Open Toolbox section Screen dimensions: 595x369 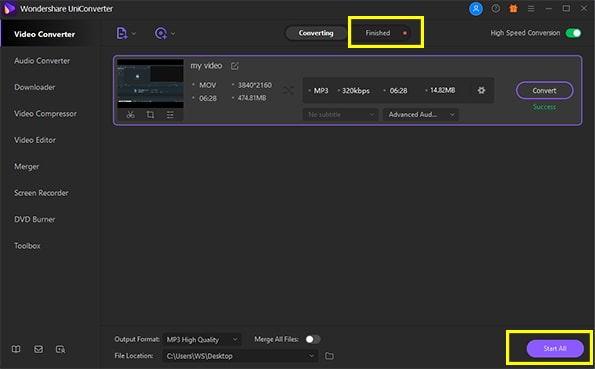27,246
